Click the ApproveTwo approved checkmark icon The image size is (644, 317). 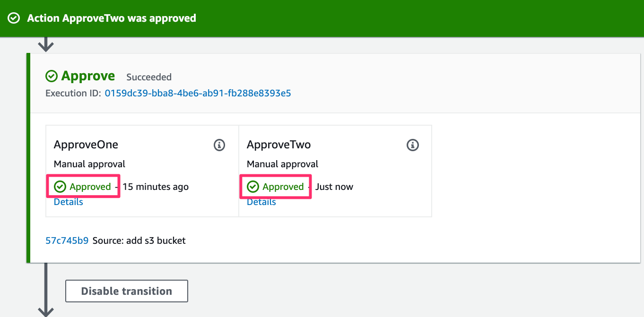253,187
